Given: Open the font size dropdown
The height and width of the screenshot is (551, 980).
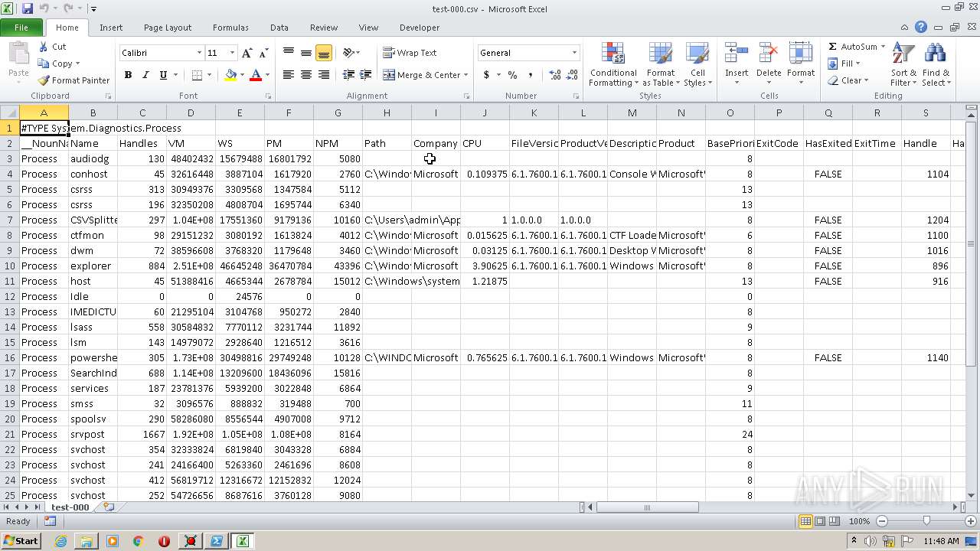Looking at the screenshot, I should [x=232, y=53].
